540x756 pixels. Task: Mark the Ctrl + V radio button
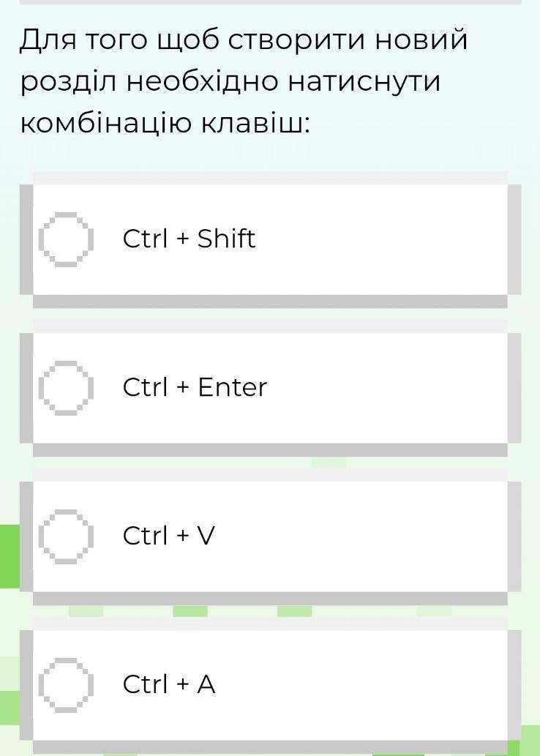coord(67,536)
